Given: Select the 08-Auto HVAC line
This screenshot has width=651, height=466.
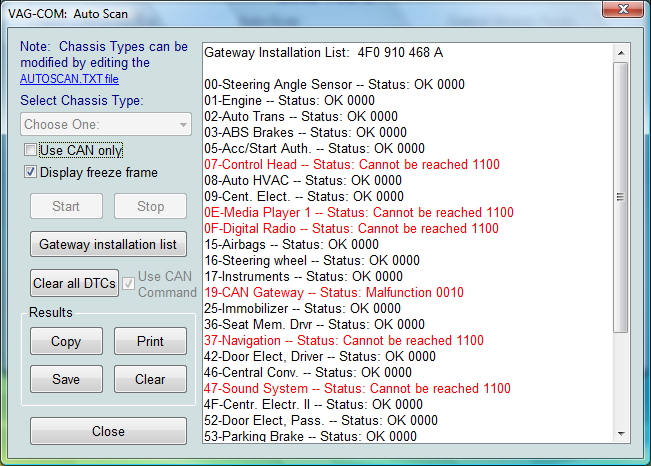Looking at the screenshot, I should (303, 180).
